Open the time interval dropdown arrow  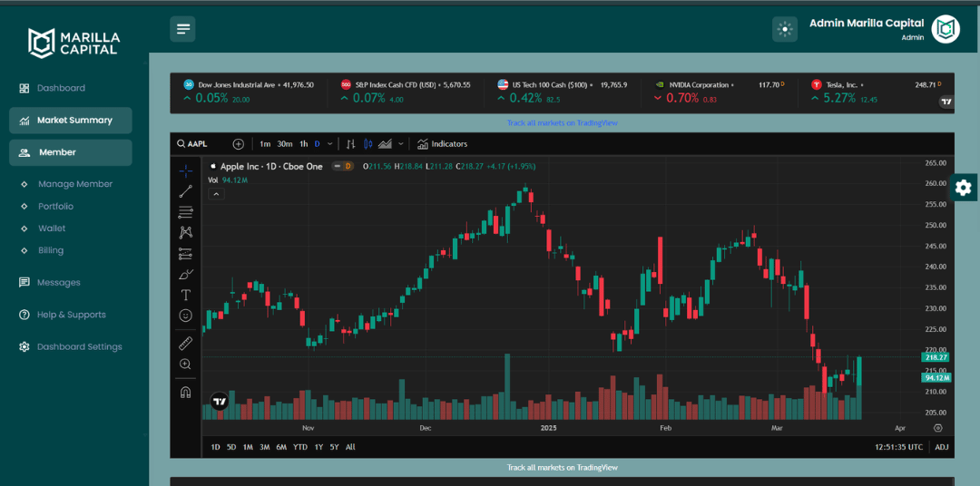[330, 143]
